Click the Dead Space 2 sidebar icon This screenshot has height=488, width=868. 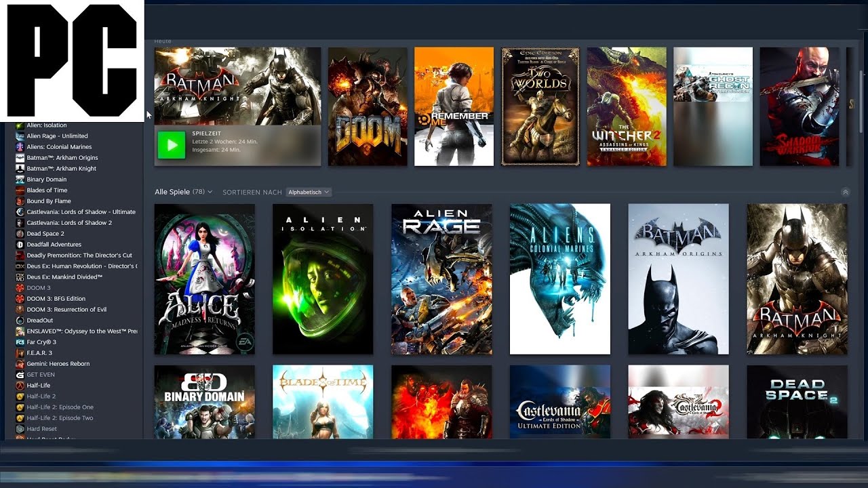point(20,234)
